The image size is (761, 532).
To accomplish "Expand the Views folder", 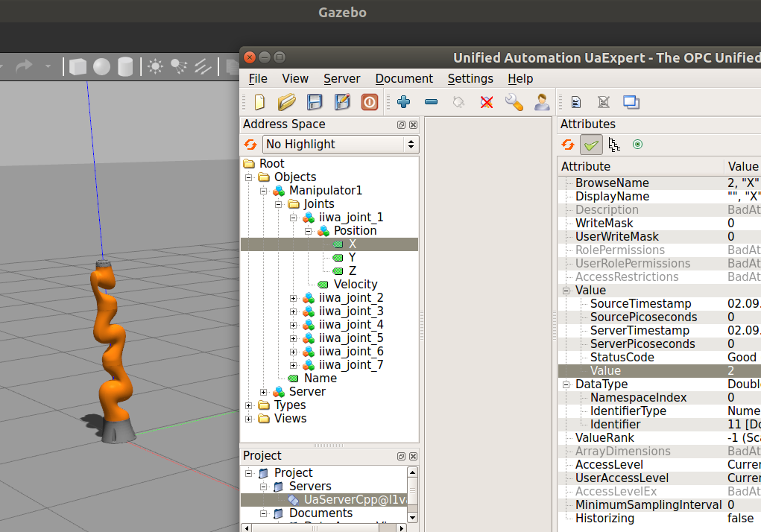I will 248,419.
